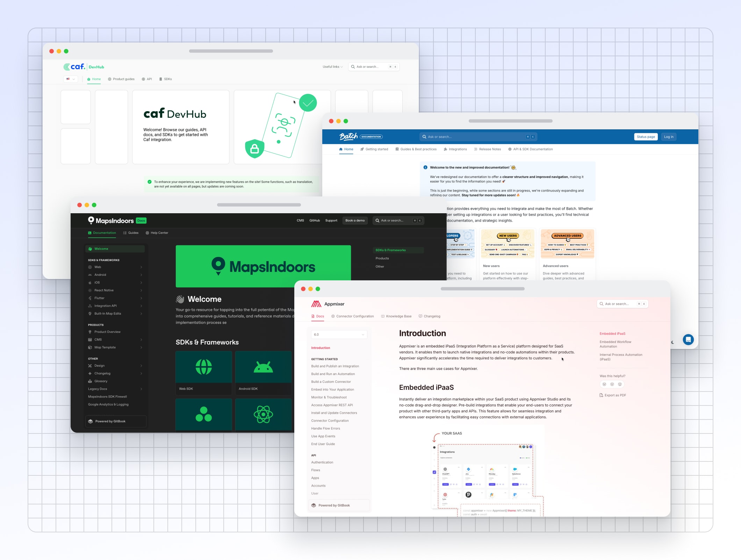Open the language flag dropdown in caf DevHub
The width and height of the screenshot is (741, 560).
pos(71,79)
